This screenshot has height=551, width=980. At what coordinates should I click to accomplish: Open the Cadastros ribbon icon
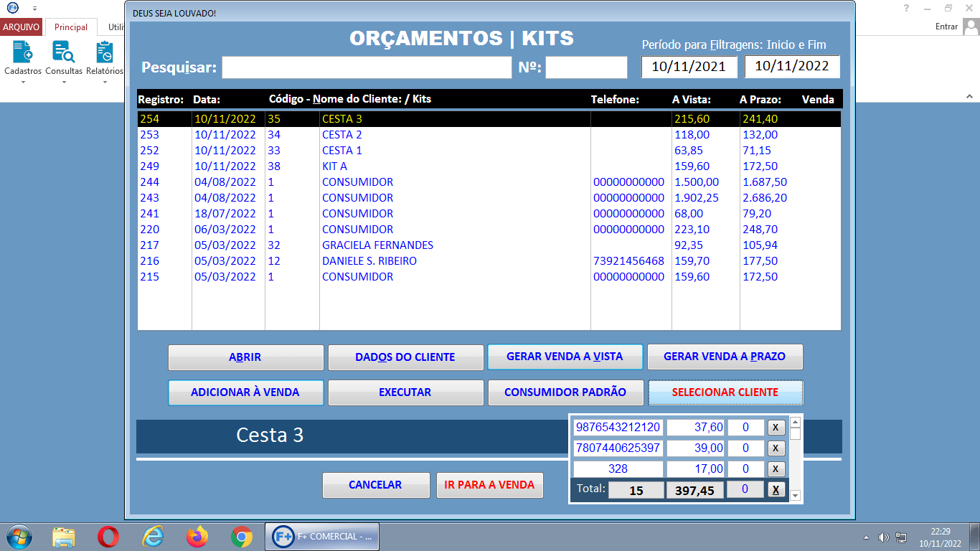click(23, 58)
